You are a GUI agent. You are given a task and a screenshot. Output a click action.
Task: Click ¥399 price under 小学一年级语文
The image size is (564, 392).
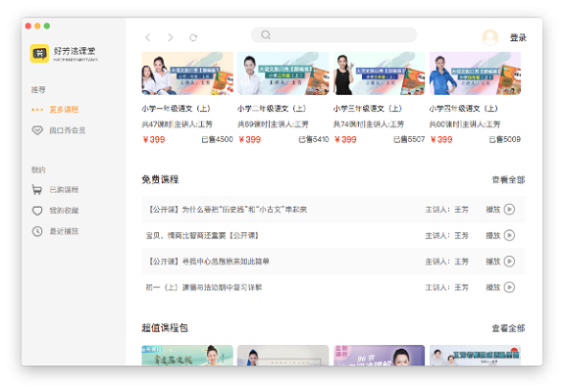coord(154,139)
